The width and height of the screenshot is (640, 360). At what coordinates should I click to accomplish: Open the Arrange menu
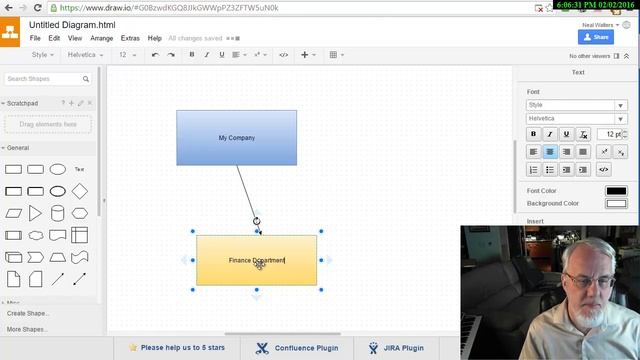click(102, 38)
